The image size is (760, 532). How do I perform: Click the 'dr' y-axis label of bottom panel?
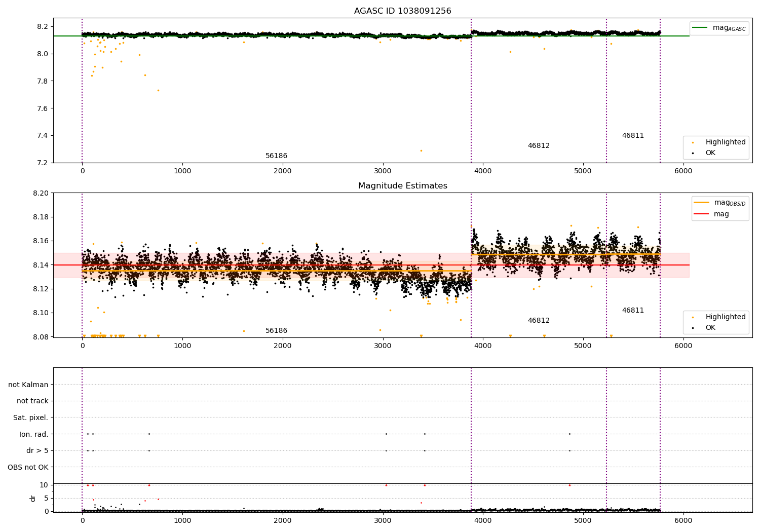(x=33, y=498)
